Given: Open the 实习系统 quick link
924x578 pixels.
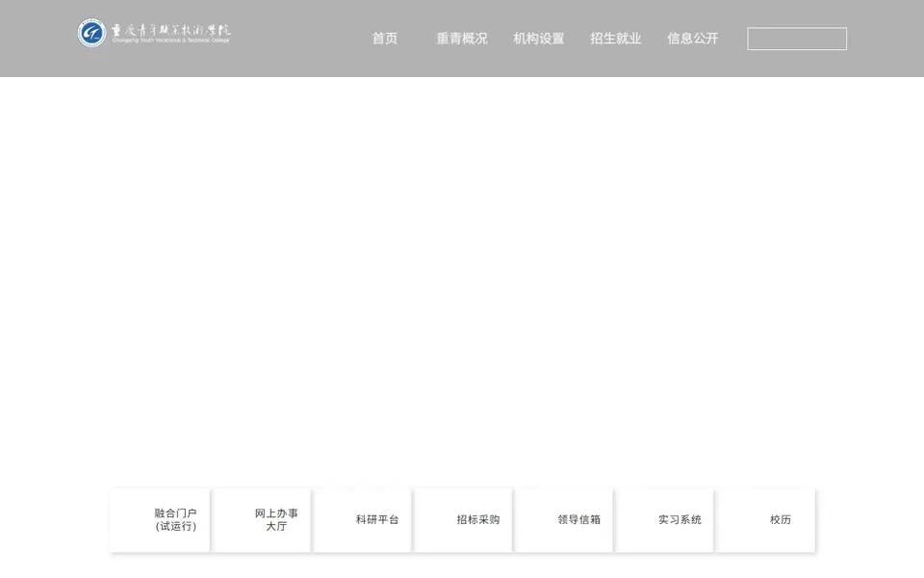Looking at the screenshot, I should coord(664,519).
